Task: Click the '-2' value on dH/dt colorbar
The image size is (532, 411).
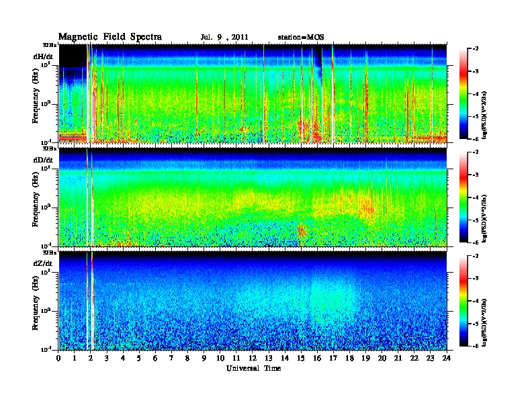Action: point(476,49)
